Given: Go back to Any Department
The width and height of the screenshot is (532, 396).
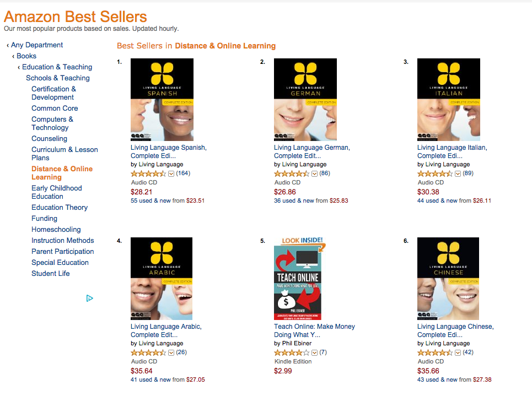Looking at the screenshot, I should 36,45.
